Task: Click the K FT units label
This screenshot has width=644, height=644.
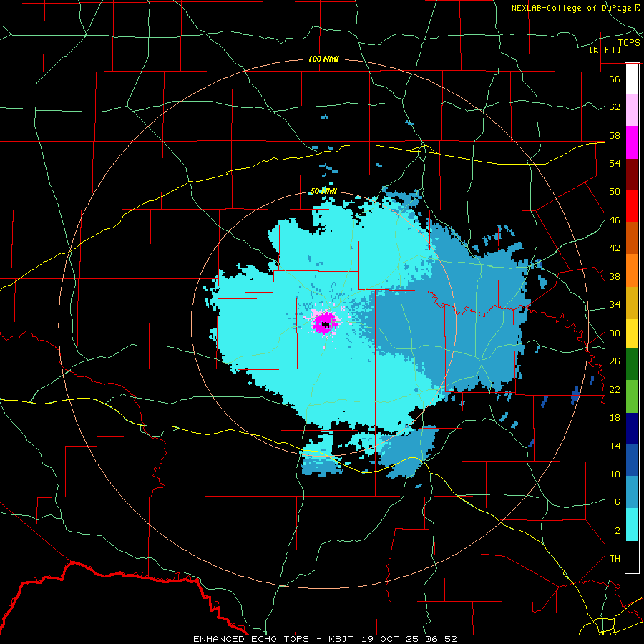Action: 605,49
